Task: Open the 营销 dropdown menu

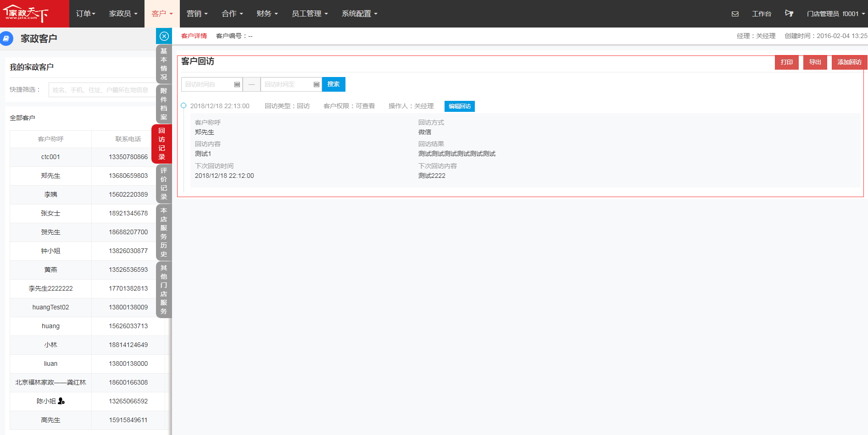Action: click(197, 14)
